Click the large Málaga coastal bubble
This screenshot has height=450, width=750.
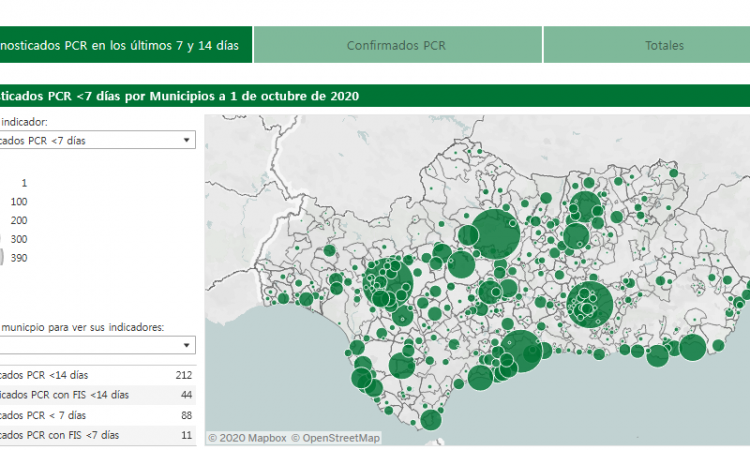pyautogui.click(x=518, y=352)
